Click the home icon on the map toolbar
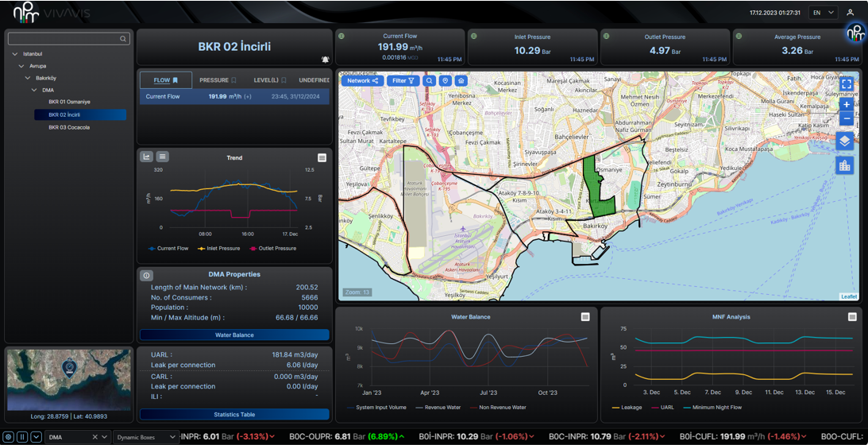This screenshot has height=445, width=868. (x=461, y=80)
